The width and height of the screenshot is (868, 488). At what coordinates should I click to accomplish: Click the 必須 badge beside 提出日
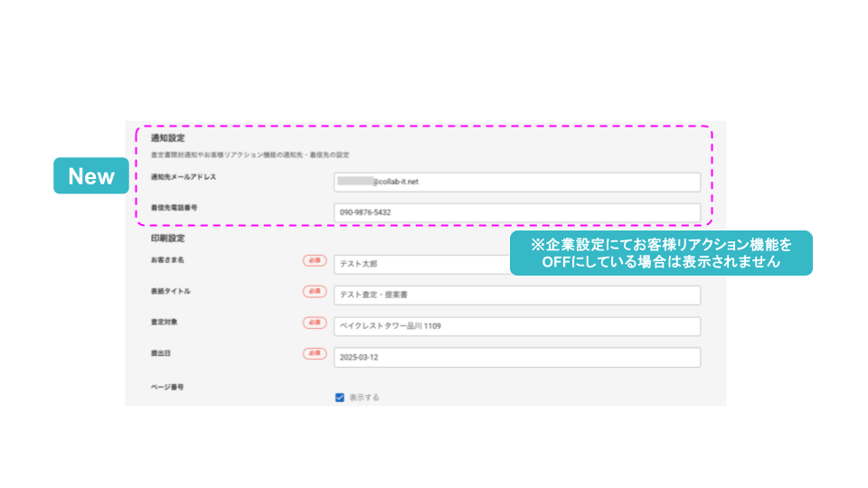pos(314,353)
